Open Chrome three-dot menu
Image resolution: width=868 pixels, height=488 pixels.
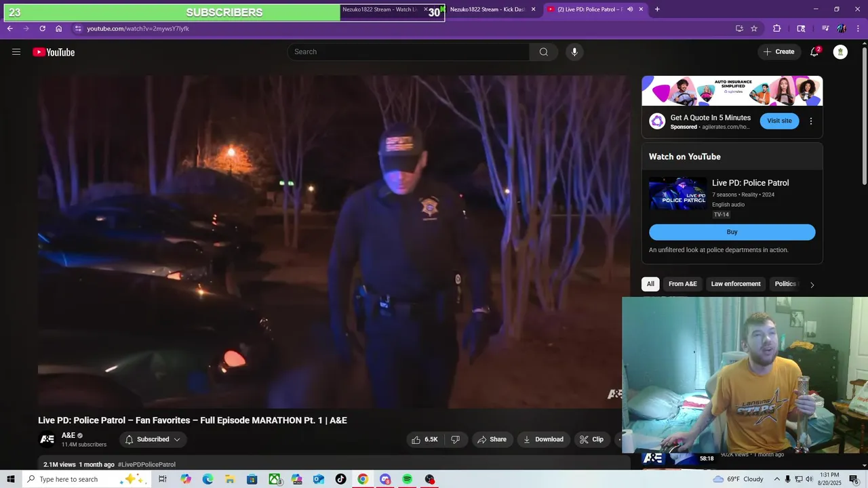(859, 28)
